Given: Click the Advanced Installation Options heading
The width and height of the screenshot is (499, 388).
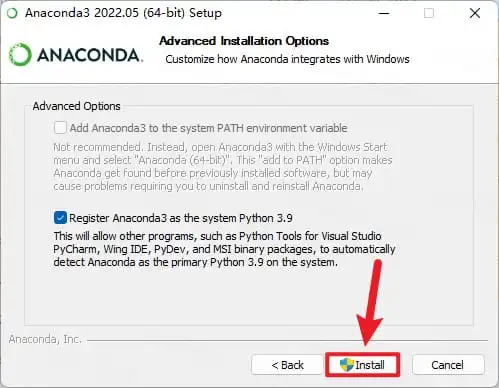Looking at the screenshot, I should (244, 41).
